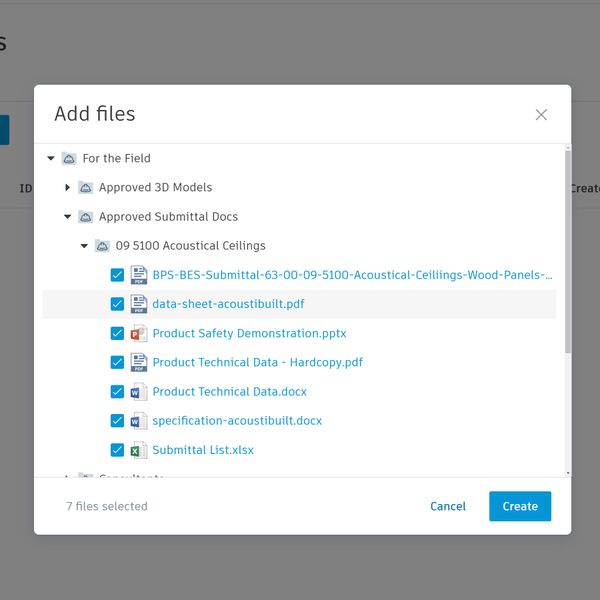Click the Cancel button
Image resolution: width=600 pixels, height=600 pixels.
point(448,506)
